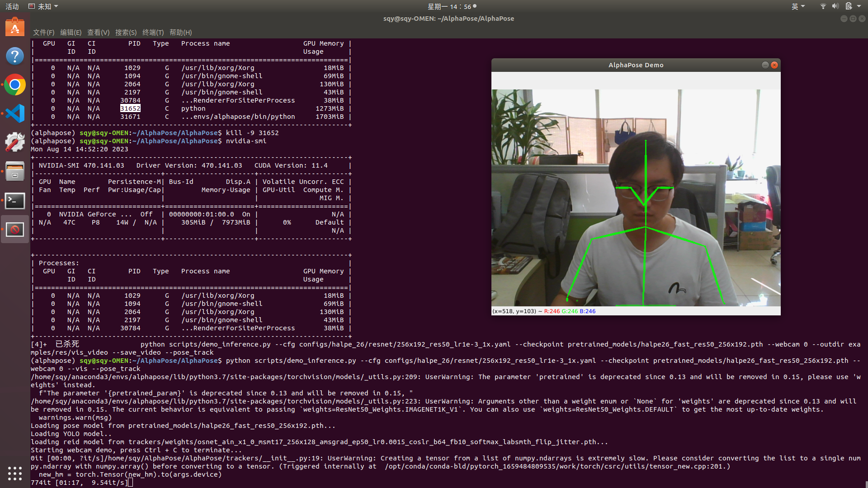Click the AlphaPose demo dock icon

(x=14, y=230)
